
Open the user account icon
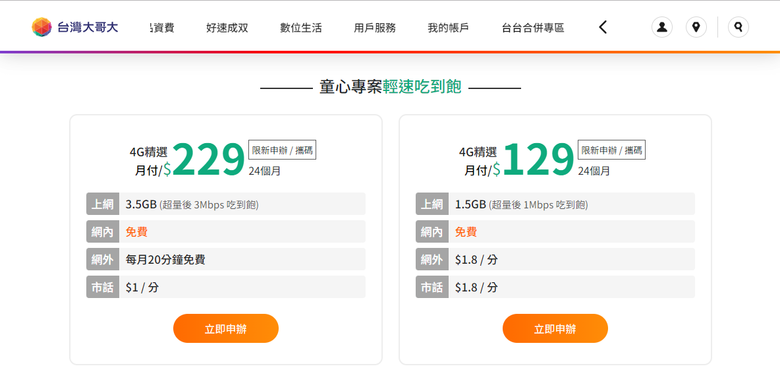(x=662, y=27)
